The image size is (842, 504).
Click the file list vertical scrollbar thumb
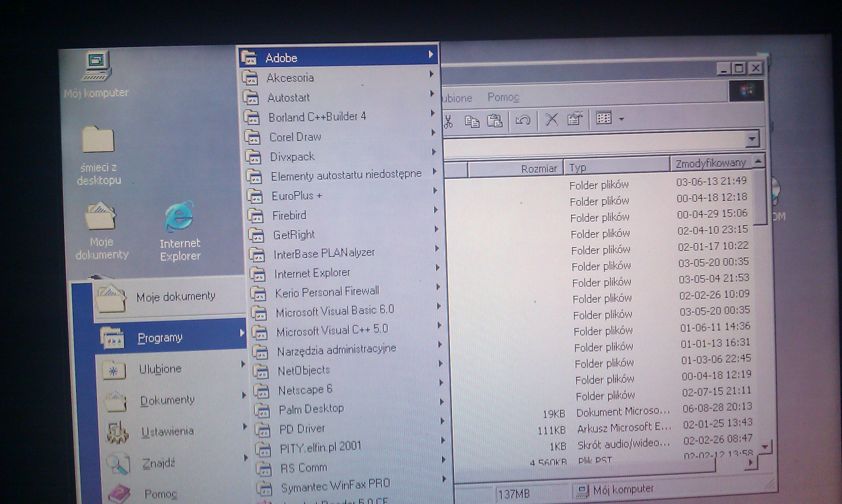[x=760, y=196]
